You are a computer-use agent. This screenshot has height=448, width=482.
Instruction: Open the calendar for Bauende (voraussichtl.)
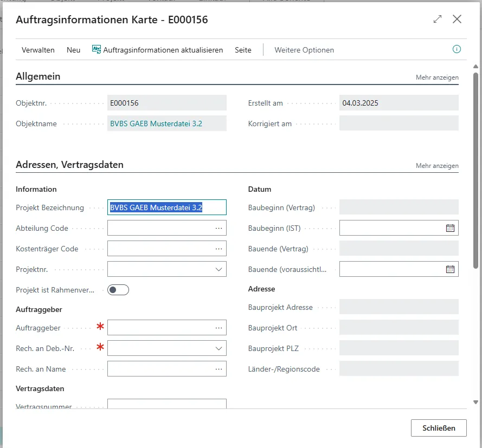click(x=451, y=269)
